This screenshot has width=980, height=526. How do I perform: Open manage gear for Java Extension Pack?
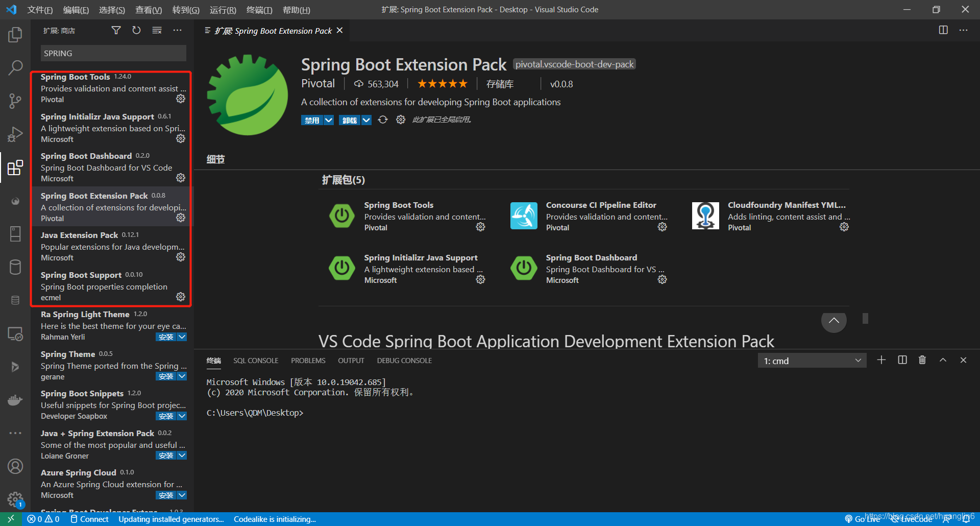click(181, 257)
